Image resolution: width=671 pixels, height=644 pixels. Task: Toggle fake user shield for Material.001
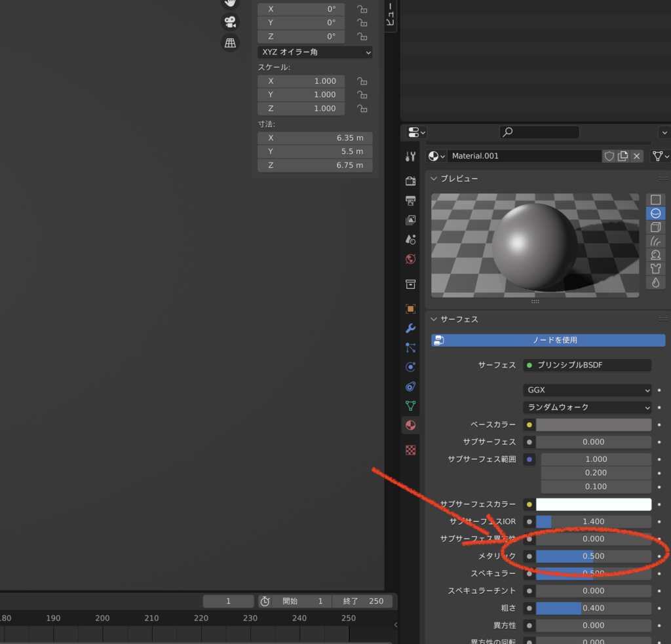(609, 156)
